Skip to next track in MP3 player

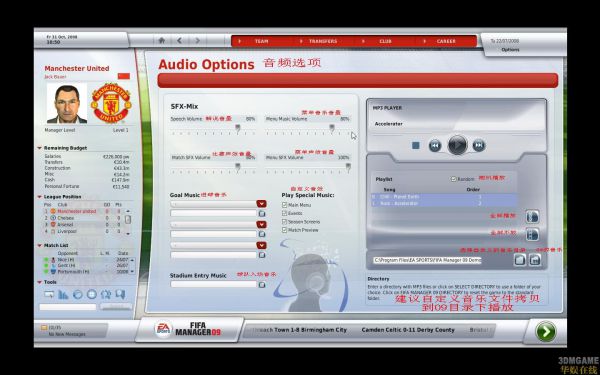coord(479,145)
